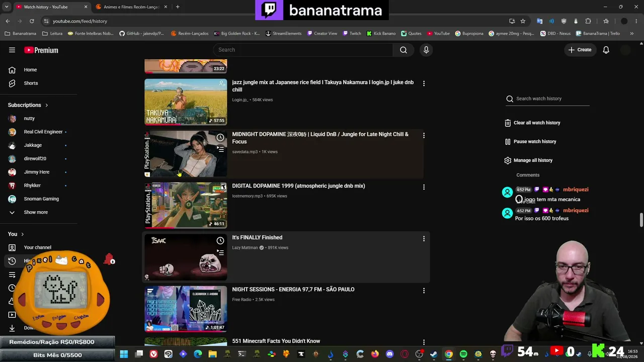
Task: Open Discord from the taskbar
Action: click(x=389, y=354)
